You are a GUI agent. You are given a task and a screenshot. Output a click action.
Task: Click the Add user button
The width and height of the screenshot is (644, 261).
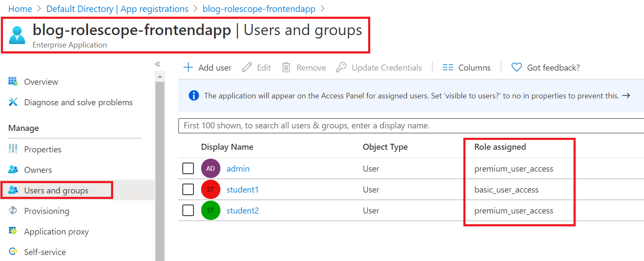[208, 68]
